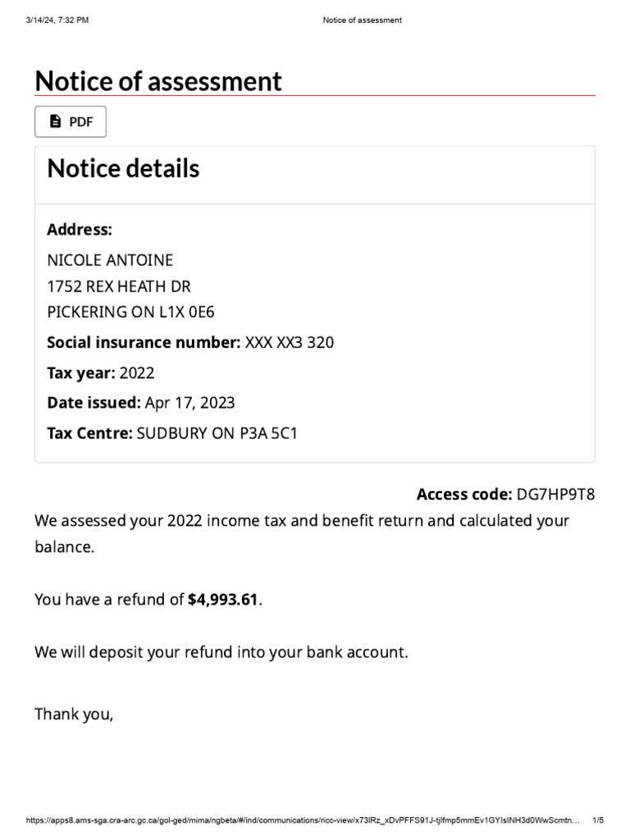Screen dimensions: 630x840
Task: Click the PDF document icon
Action: pyautogui.click(x=56, y=121)
